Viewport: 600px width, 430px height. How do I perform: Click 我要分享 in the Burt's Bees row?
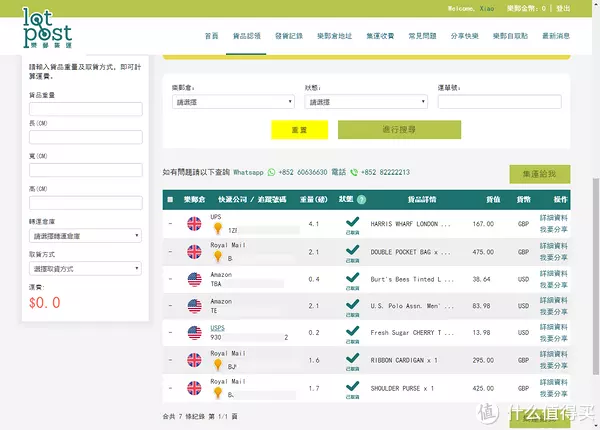(554, 285)
